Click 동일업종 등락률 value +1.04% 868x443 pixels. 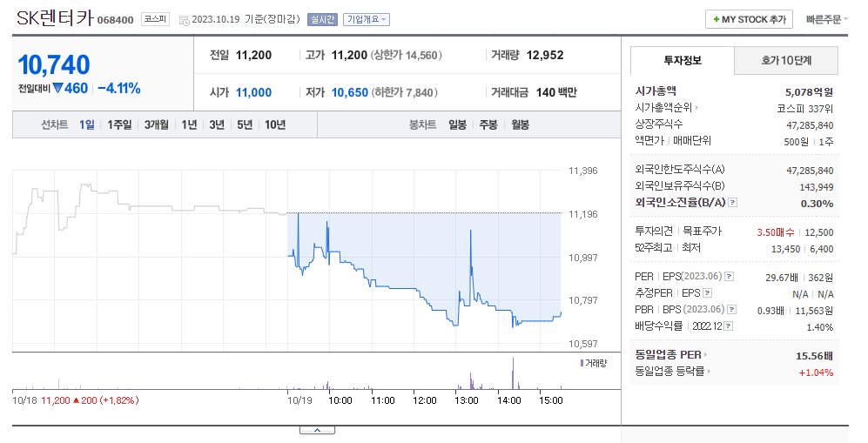(x=816, y=373)
